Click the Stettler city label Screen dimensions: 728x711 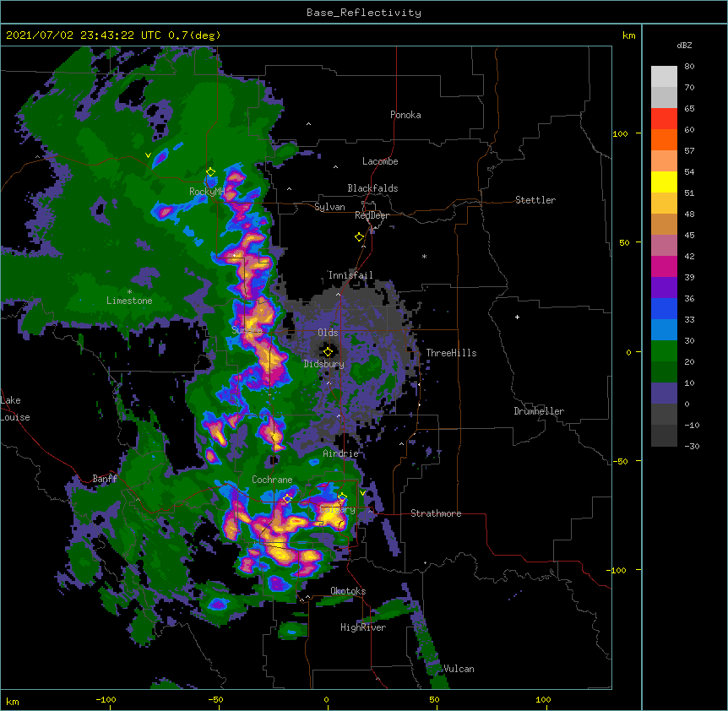tap(535, 200)
